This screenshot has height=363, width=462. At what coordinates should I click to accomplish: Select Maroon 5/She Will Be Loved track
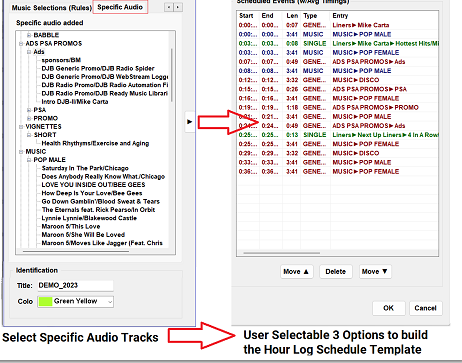tap(83, 235)
